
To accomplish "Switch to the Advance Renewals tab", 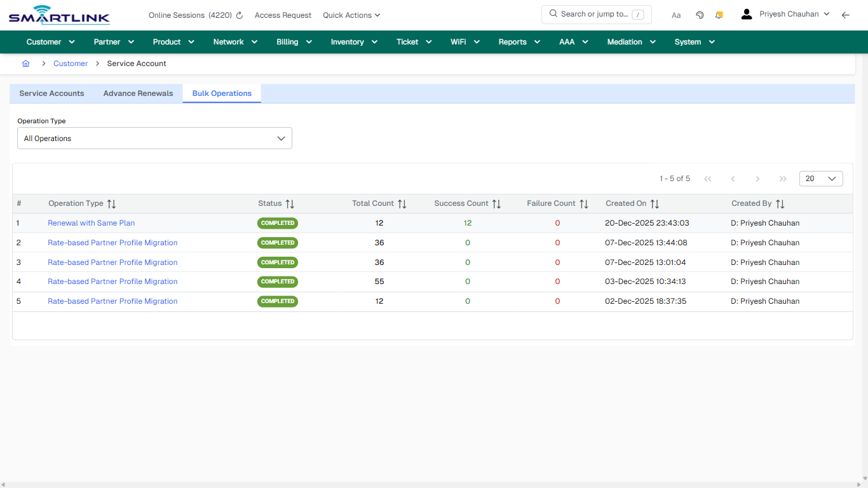I will pyautogui.click(x=138, y=93).
